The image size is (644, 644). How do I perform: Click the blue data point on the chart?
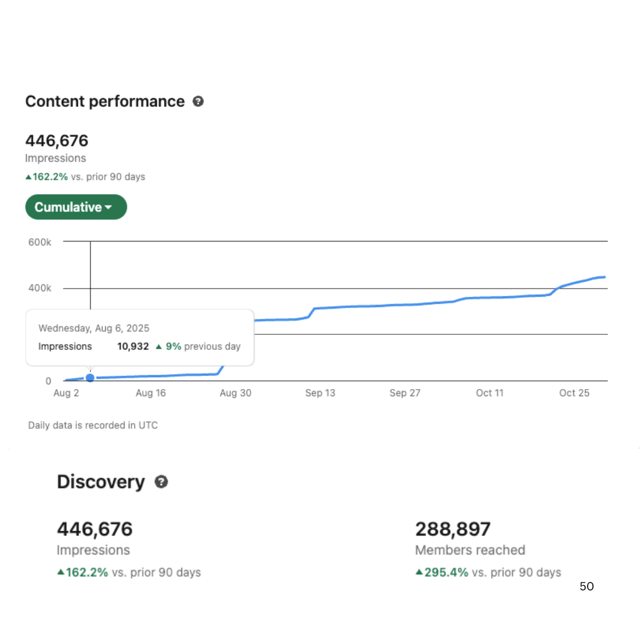tap(90, 378)
